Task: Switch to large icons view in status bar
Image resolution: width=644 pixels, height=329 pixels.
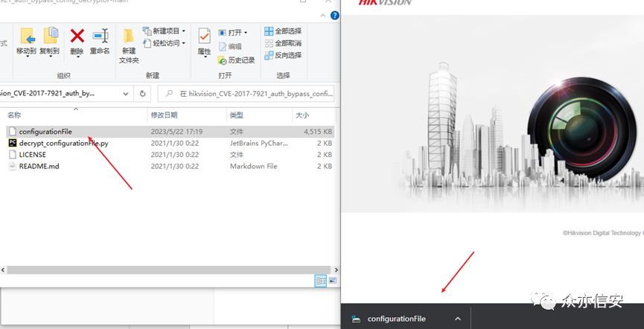Action: pos(332,280)
